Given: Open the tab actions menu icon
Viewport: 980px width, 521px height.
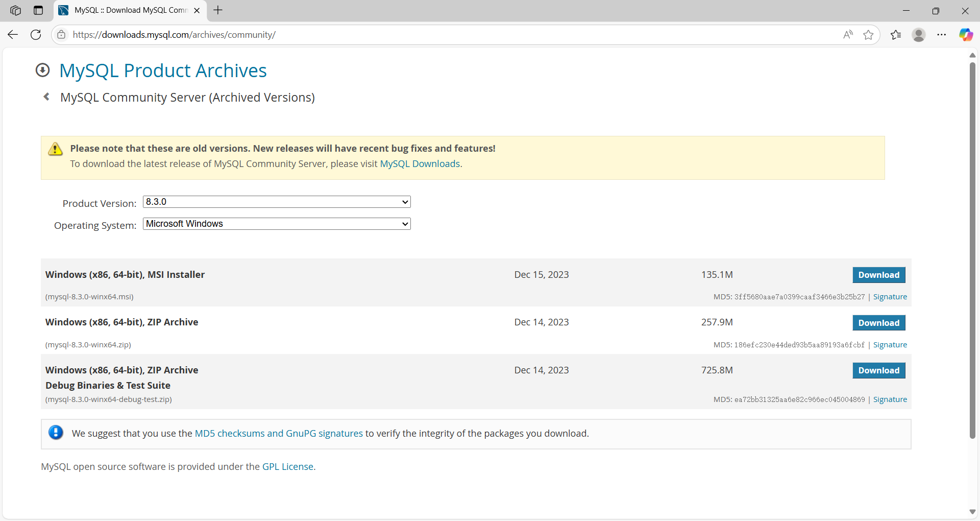Looking at the screenshot, I should (x=38, y=10).
